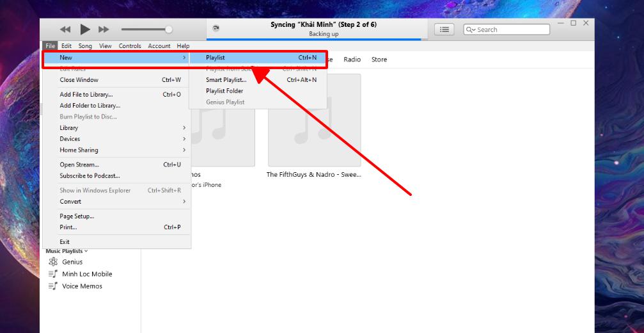Click the rewind previous track button
The image size is (644, 333).
[x=65, y=29]
